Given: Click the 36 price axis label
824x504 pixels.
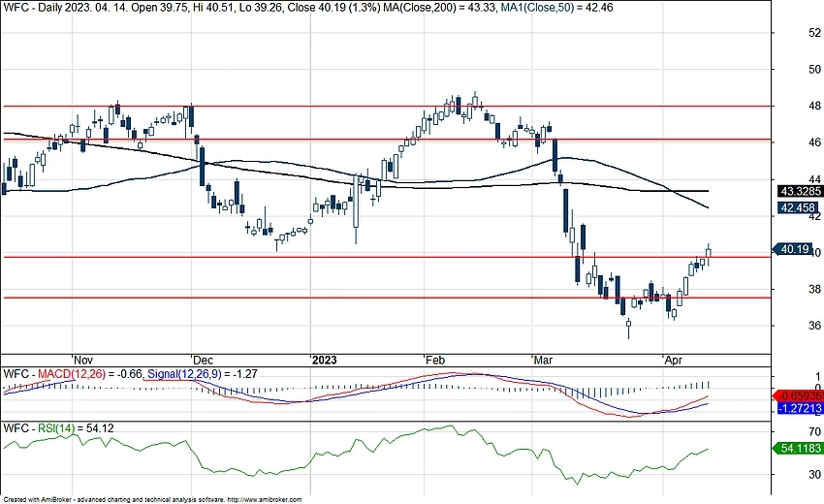Looking at the screenshot, I should [x=814, y=326].
